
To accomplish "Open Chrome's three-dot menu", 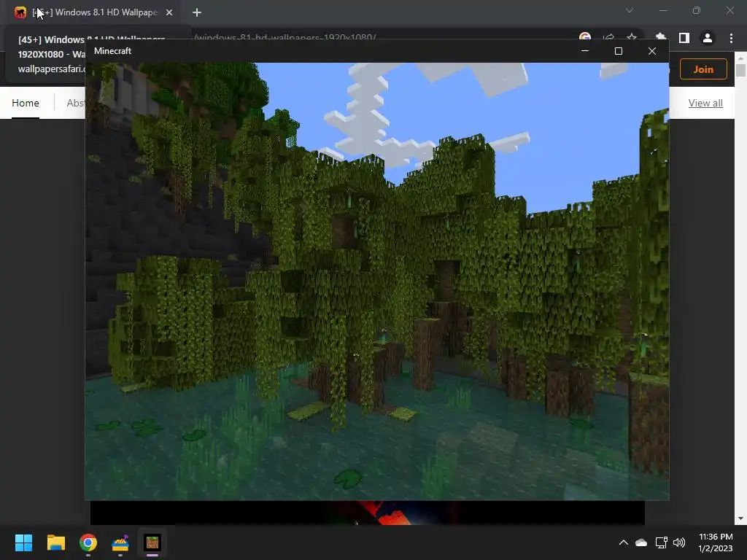I will point(731,38).
